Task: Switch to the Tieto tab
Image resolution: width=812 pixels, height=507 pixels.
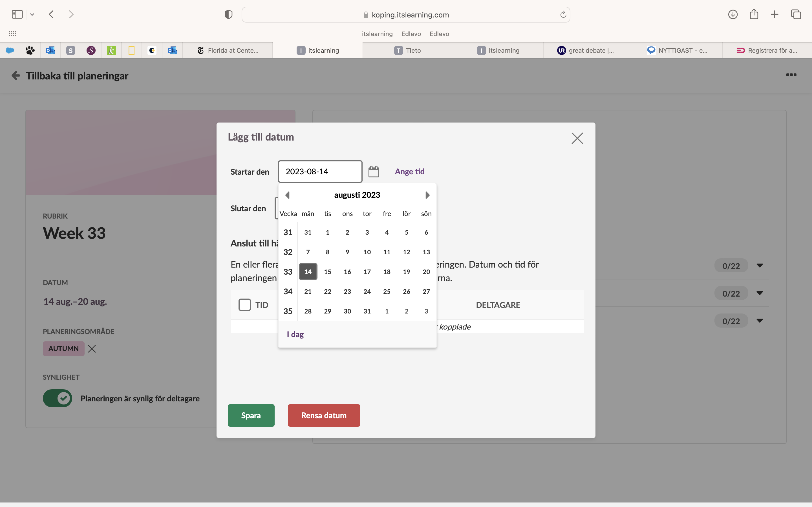Action: pyautogui.click(x=408, y=50)
